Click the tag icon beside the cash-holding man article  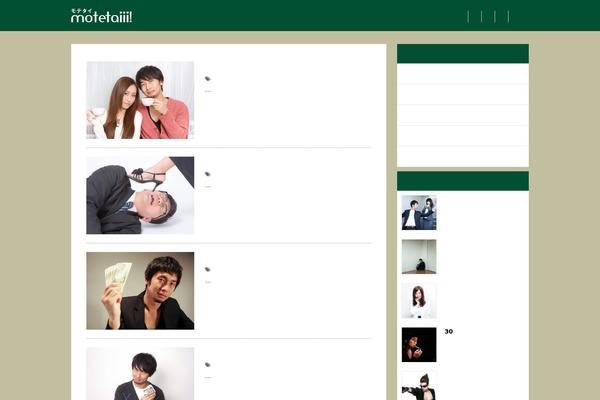coord(207,269)
